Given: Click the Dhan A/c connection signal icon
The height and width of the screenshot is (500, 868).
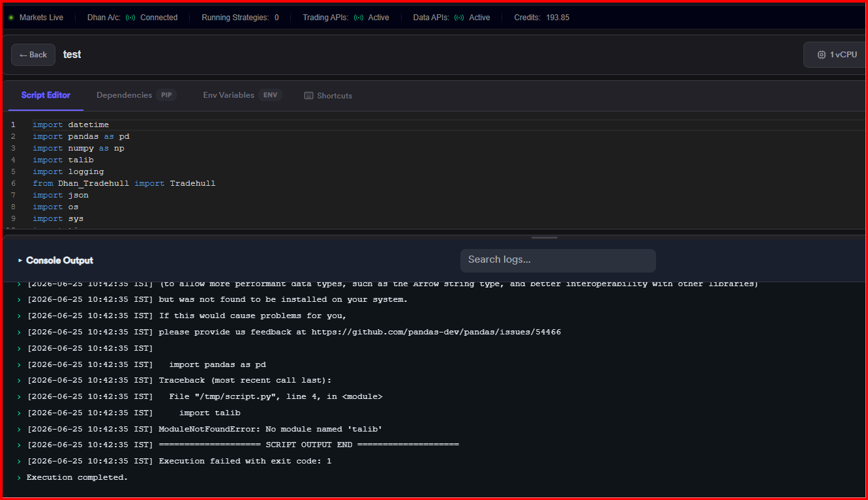Looking at the screenshot, I should coord(130,18).
